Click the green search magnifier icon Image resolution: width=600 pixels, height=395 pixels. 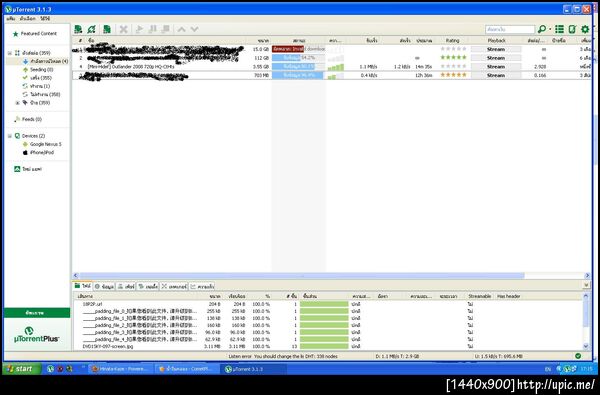tap(541, 29)
